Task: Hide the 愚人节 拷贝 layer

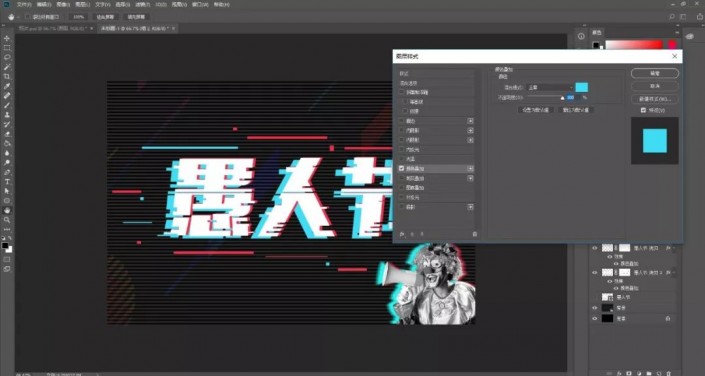Action: [594, 248]
